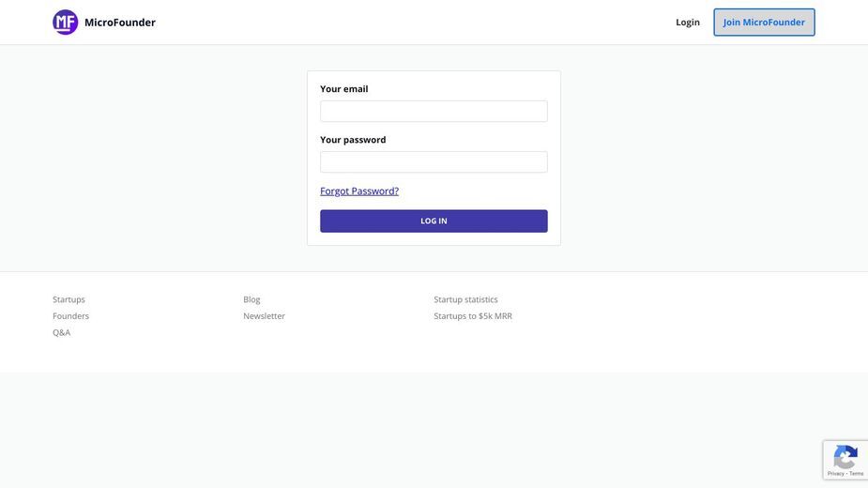Click the purple MF logo icon
Image resolution: width=868 pixels, height=488 pixels.
click(x=66, y=23)
